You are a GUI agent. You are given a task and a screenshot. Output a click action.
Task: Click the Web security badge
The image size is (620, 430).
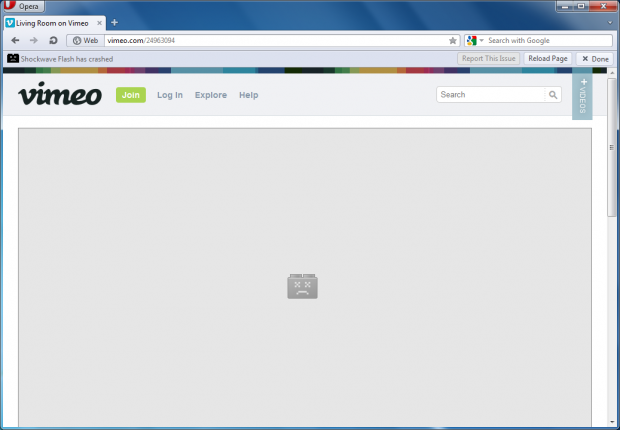click(85, 41)
